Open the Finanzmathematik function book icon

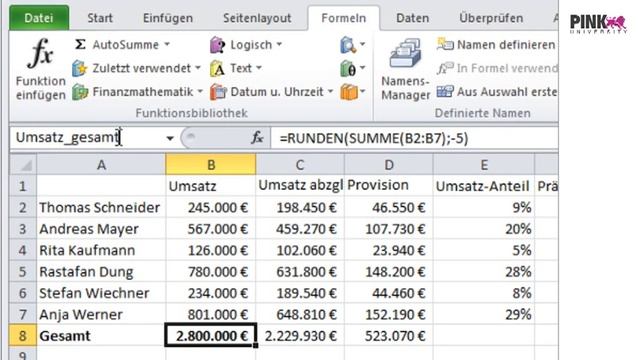(80, 92)
